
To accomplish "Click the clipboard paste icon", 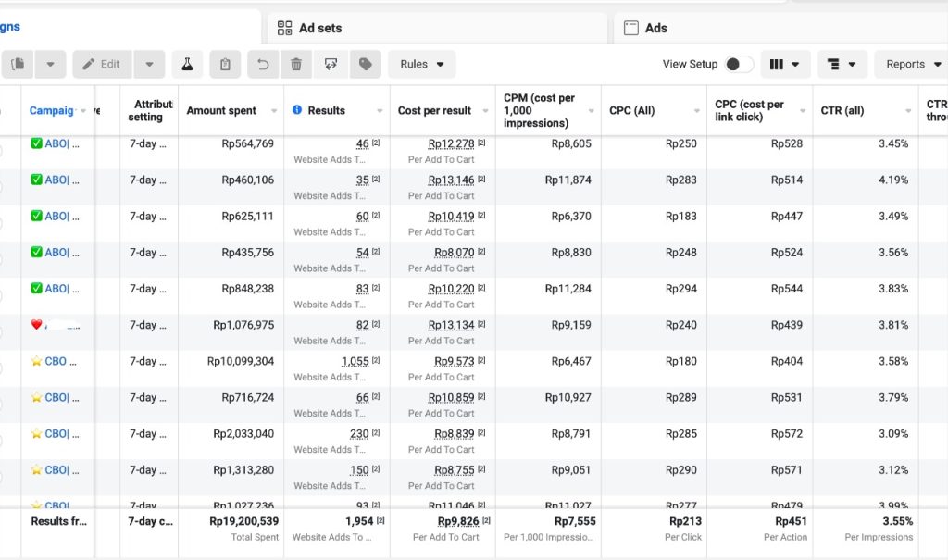I will 225,64.
